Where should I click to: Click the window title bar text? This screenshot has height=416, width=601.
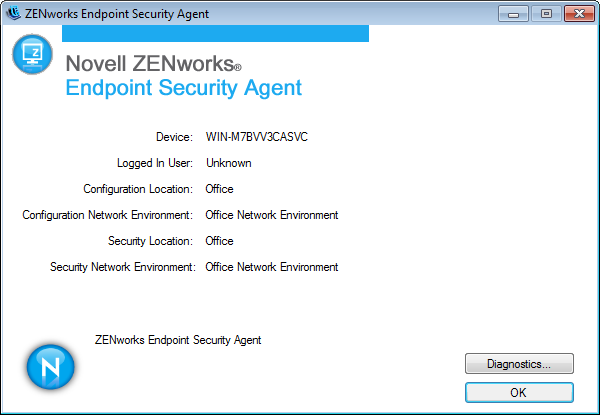coord(105,14)
